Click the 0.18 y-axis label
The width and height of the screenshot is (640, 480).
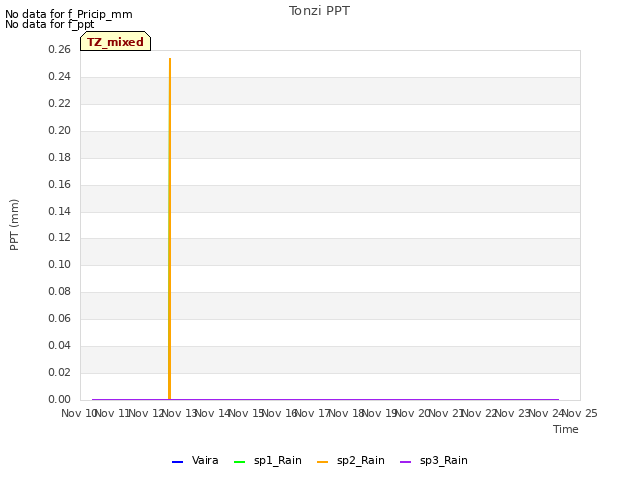point(59,157)
